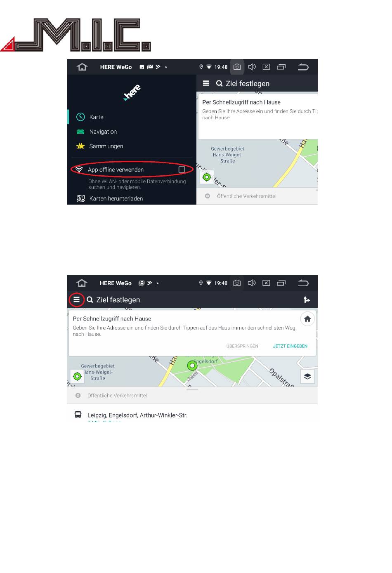The width and height of the screenshot is (392, 573).
Task: Select Navigation in the side menu
Action: tap(103, 132)
